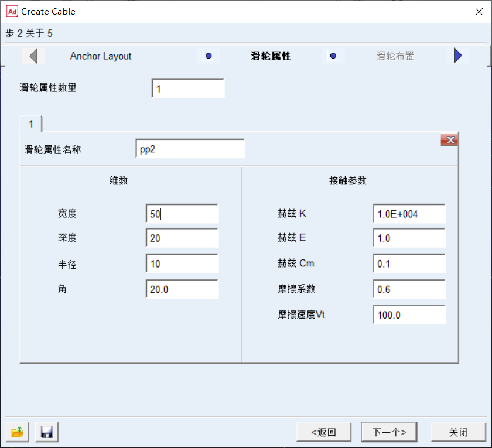The image size is (492, 448).
Task: Click the step dot before 滑轮属性
Action: 209,56
